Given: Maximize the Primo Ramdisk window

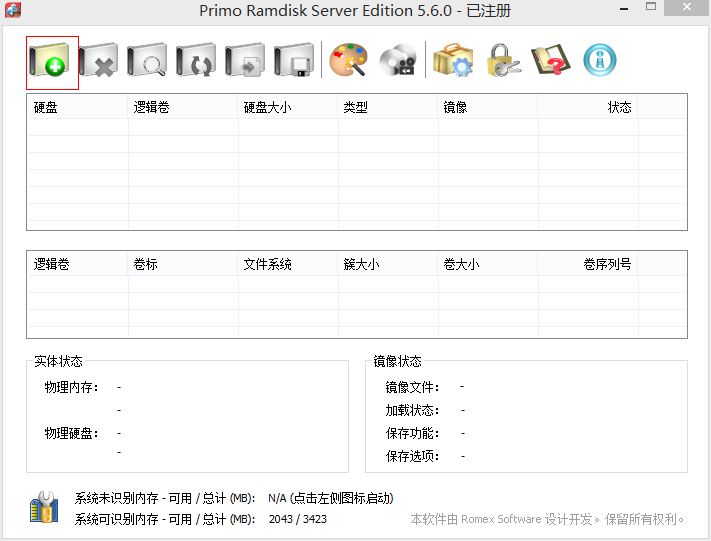Looking at the screenshot, I should pos(651,7).
